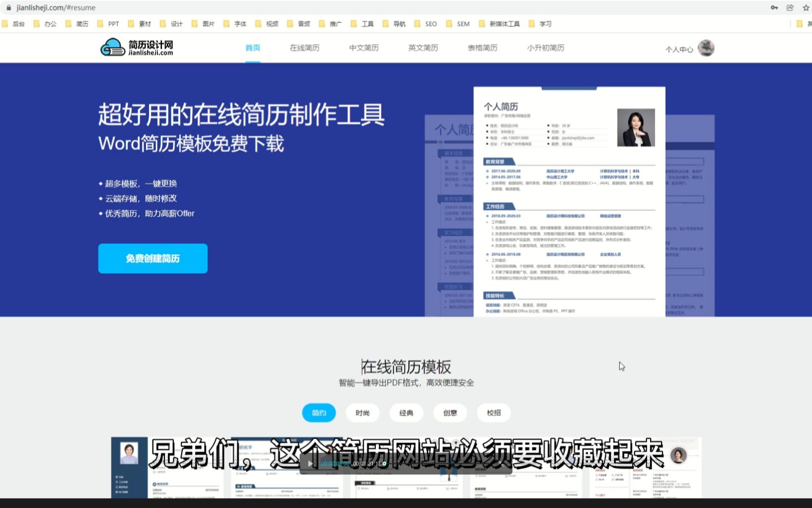This screenshot has width=812, height=508.
Task: Select the 校招 template style filter
Action: [x=493, y=412]
